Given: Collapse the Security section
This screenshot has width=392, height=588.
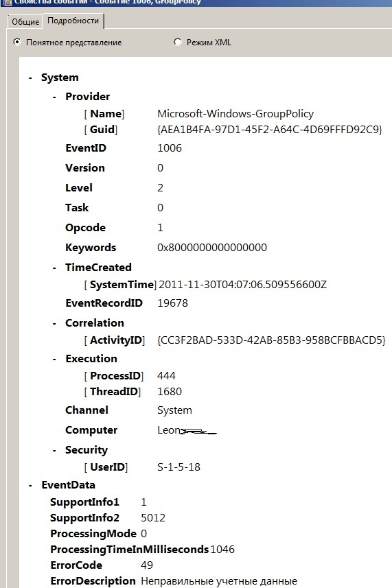Looking at the screenshot, I should pyautogui.click(x=54, y=450).
